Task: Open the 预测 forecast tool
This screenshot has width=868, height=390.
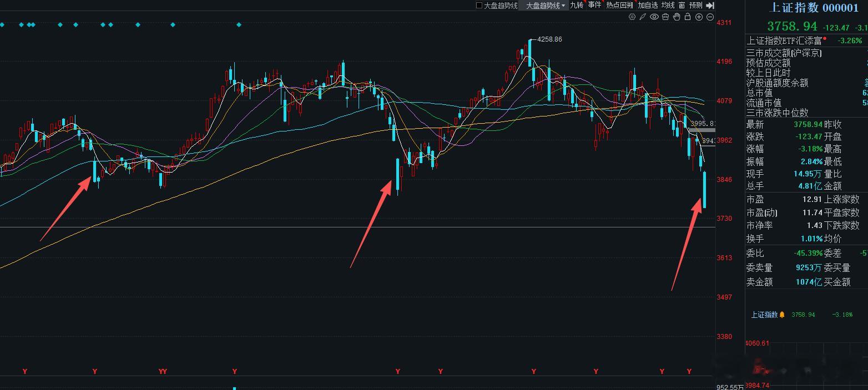Action: click(x=695, y=5)
